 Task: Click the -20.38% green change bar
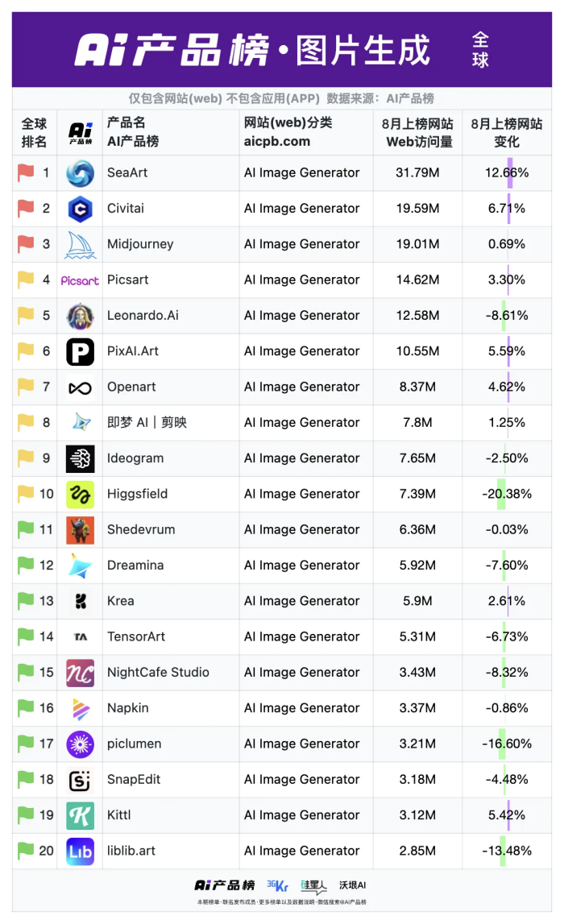click(x=501, y=494)
